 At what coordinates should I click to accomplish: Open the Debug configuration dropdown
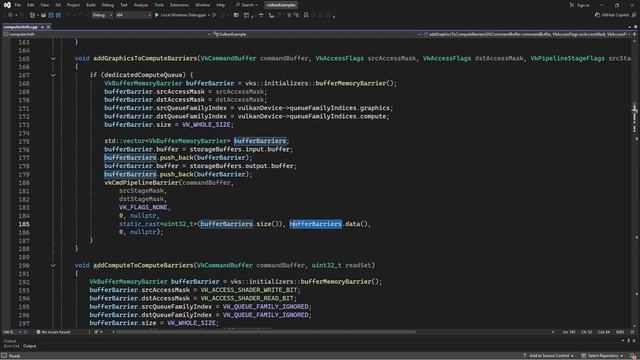point(102,15)
